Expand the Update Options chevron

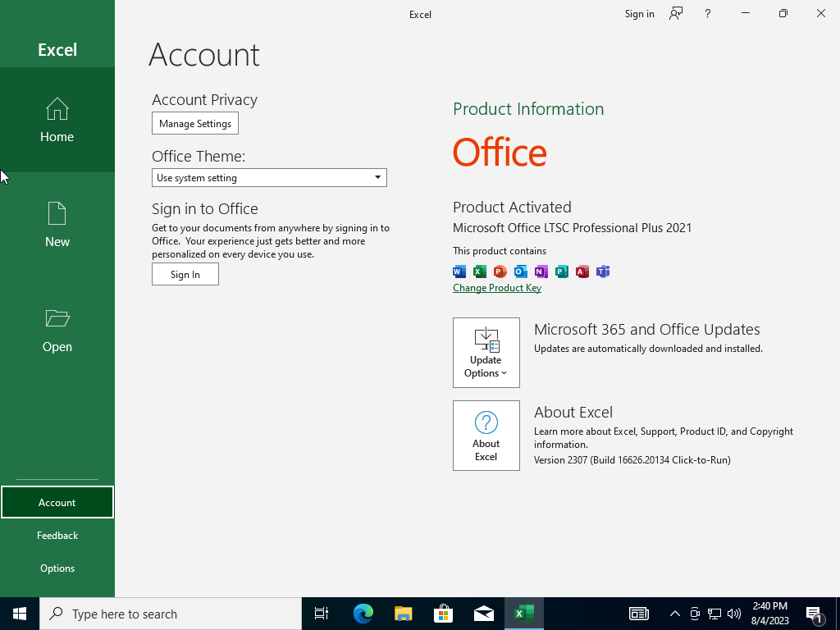click(504, 373)
